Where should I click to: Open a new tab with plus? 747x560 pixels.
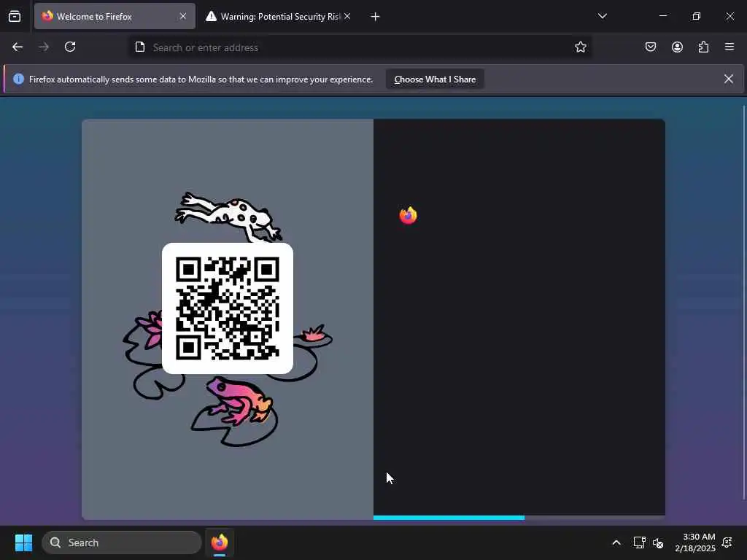376,17
